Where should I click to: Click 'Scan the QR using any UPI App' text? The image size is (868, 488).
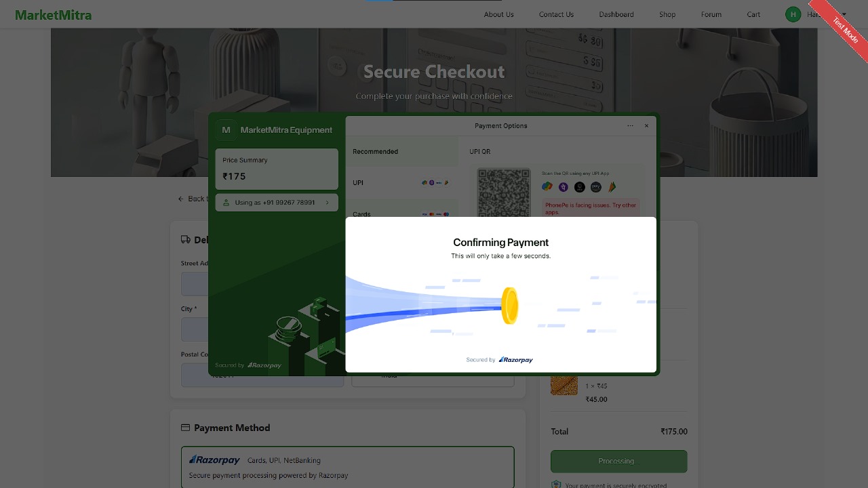pos(576,174)
